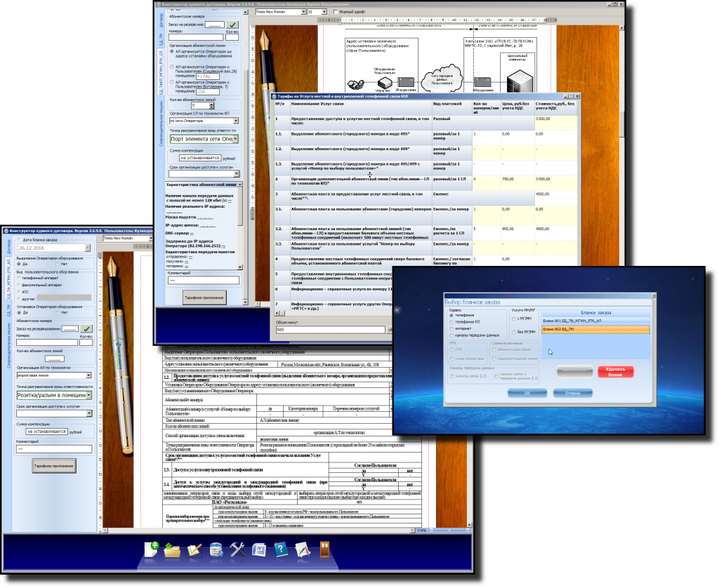Viewport: 719px width, 588px height.
Task: Click 'Тарифное приложение' button in bottom-left window
Action: pos(53,466)
